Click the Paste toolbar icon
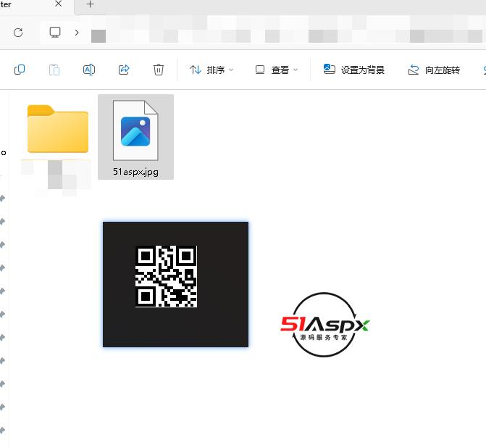The width and height of the screenshot is (486, 448). click(x=54, y=70)
